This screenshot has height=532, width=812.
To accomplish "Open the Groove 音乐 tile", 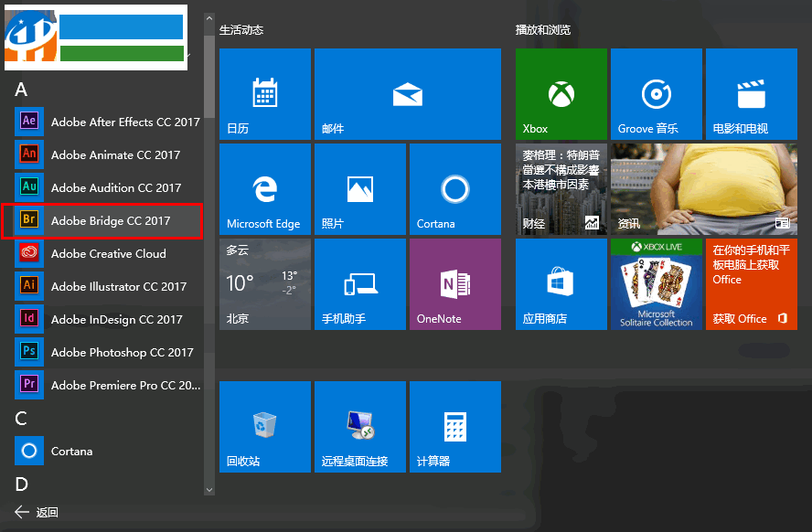I will pyautogui.click(x=657, y=94).
